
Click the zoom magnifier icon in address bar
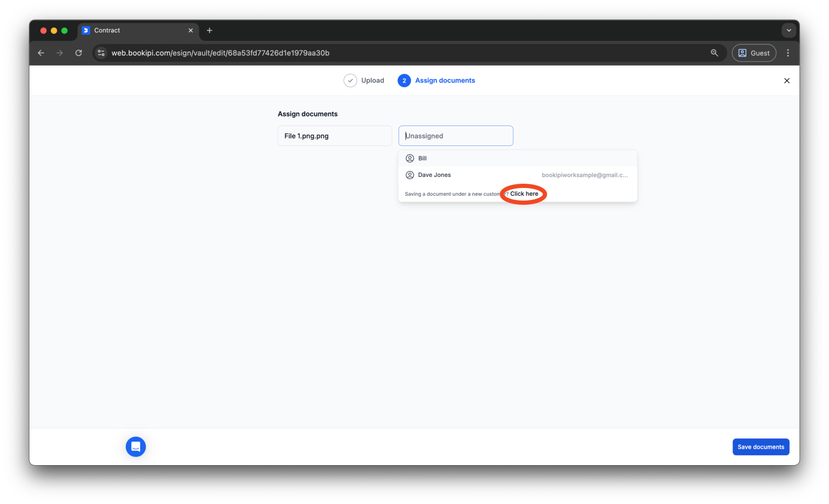click(714, 53)
